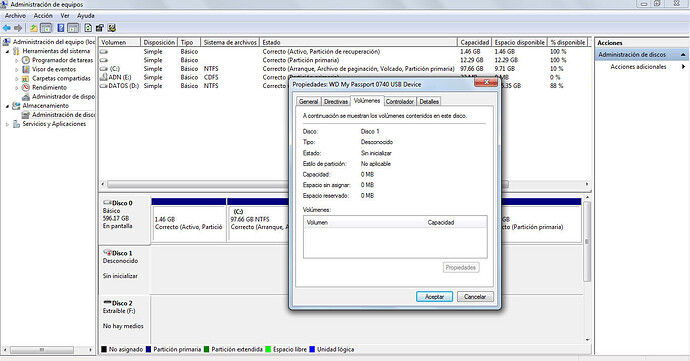Click the Almacenamiento storage icon
This screenshot has height=361, width=690.
pyautogui.click(x=16, y=106)
